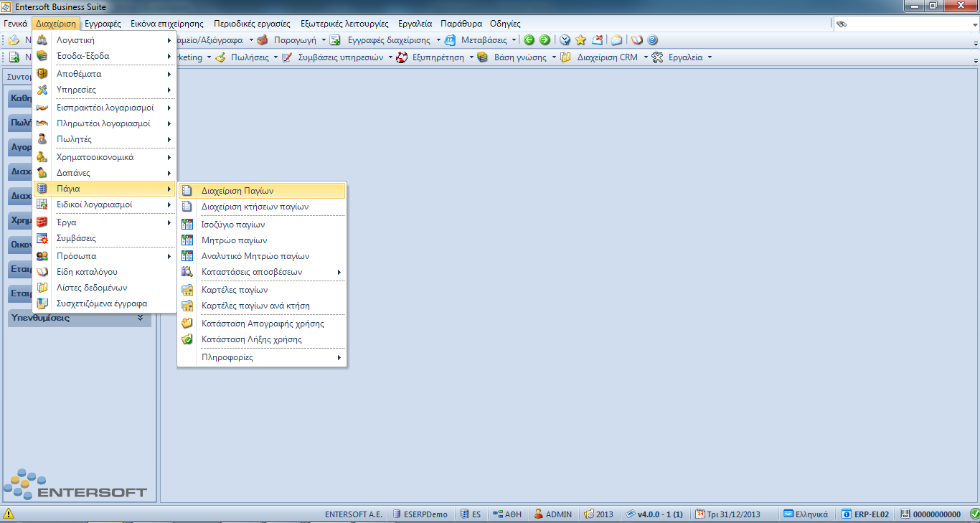
Task: Click the Αποθέματα box icon
Action: [42, 74]
